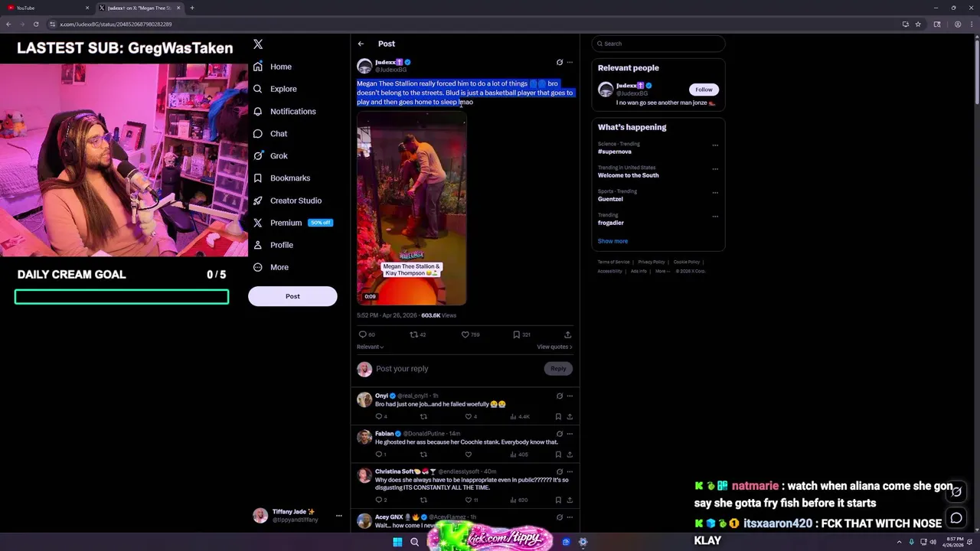Open the #supernova trending topic
This screenshot has width=980, height=551.
615,152
